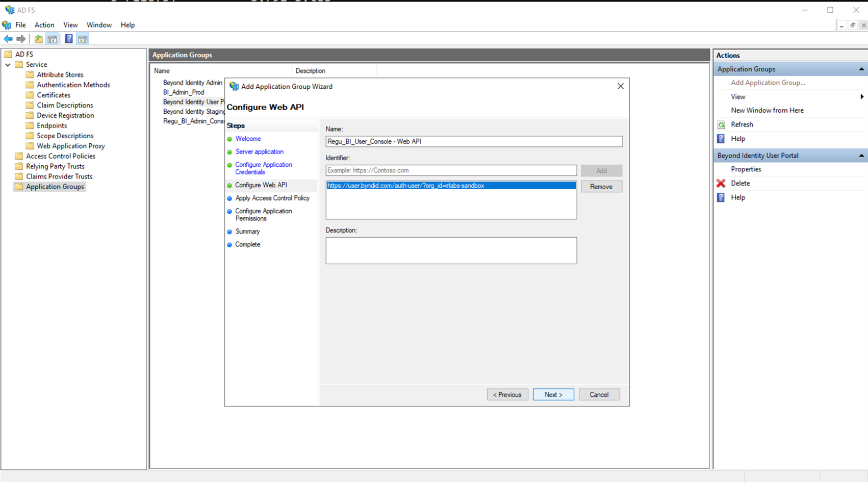868x482 pixels.
Task: Click the Up One Level folder icon
Action: 38,39
